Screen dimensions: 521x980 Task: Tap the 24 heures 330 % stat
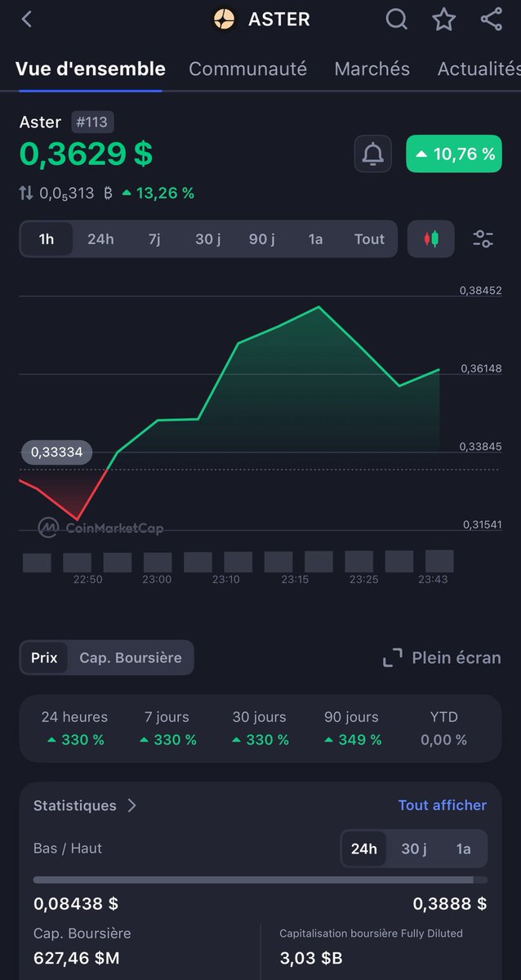tap(74, 728)
